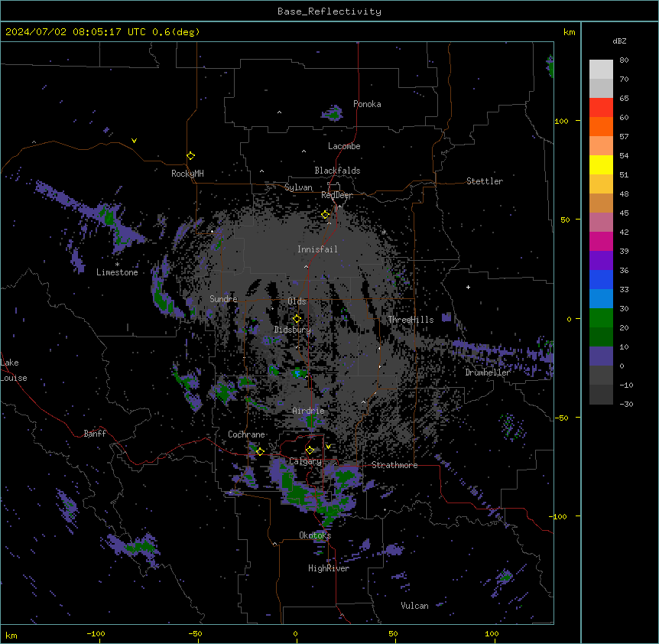The image size is (659, 644).
Task: Pick the magenta 39-42 dBZ legend swatch
Action: 601,241
